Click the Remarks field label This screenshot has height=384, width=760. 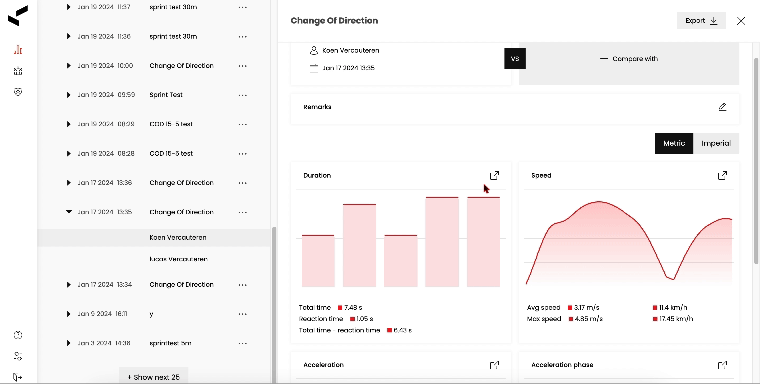317,107
